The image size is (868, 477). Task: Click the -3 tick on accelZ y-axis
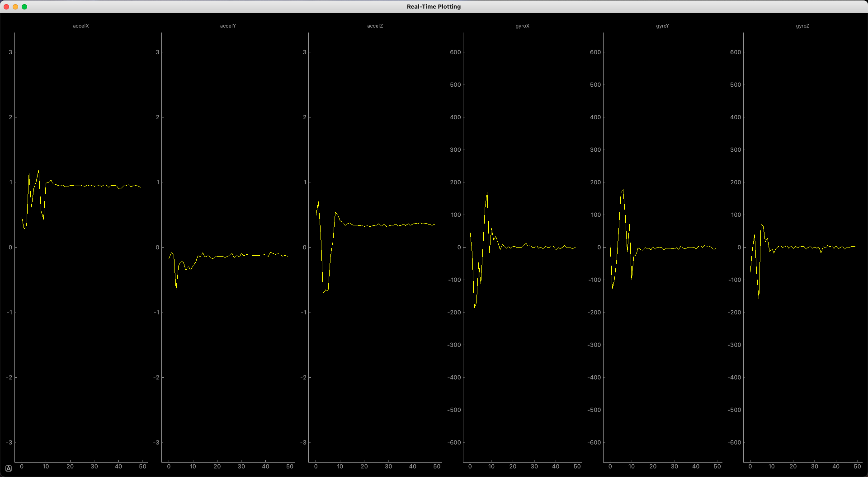[x=303, y=443]
